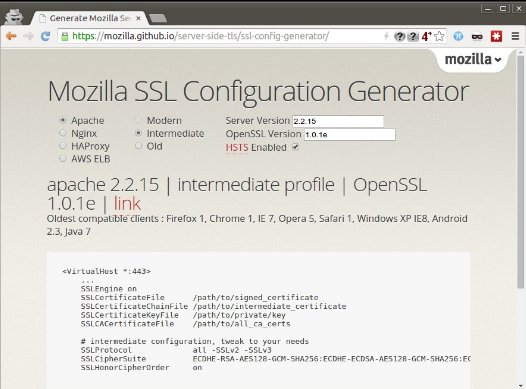Click the blue round extension icon
Image resolution: width=526 pixels, height=389 pixels.
pyautogui.click(x=458, y=36)
